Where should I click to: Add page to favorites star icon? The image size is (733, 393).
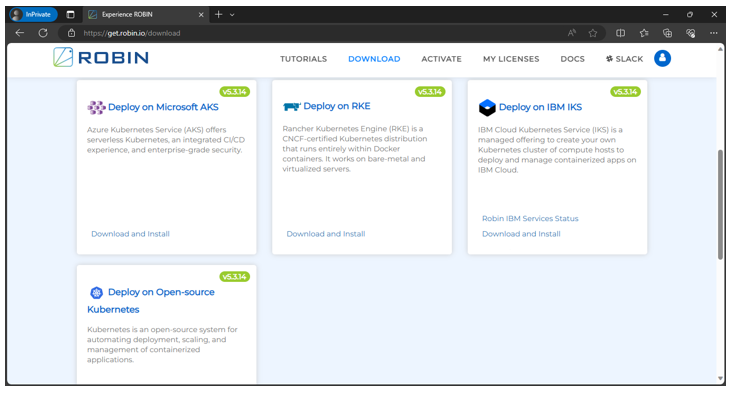[x=593, y=33]
